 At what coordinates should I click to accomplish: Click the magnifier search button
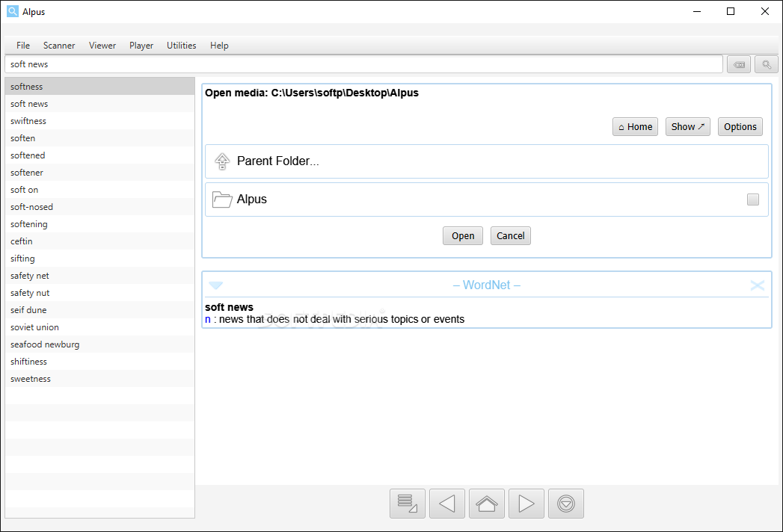(x=767, y=64)
